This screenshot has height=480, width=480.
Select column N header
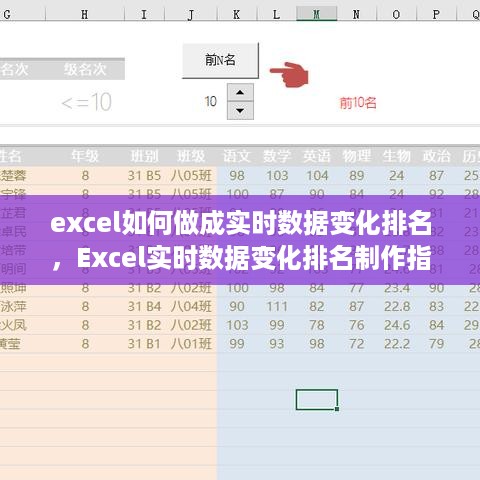tap(356, 14)
